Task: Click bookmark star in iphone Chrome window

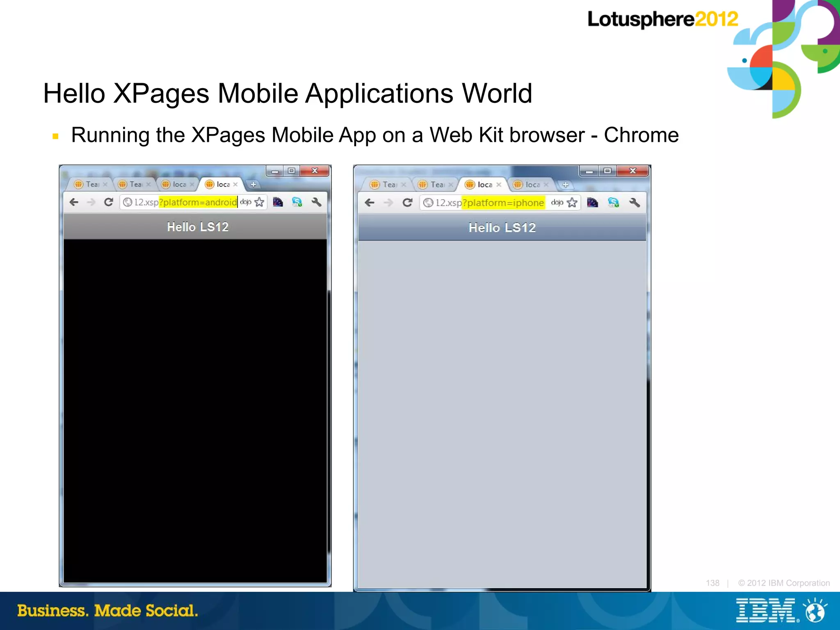Action: (x=572, y=202)
